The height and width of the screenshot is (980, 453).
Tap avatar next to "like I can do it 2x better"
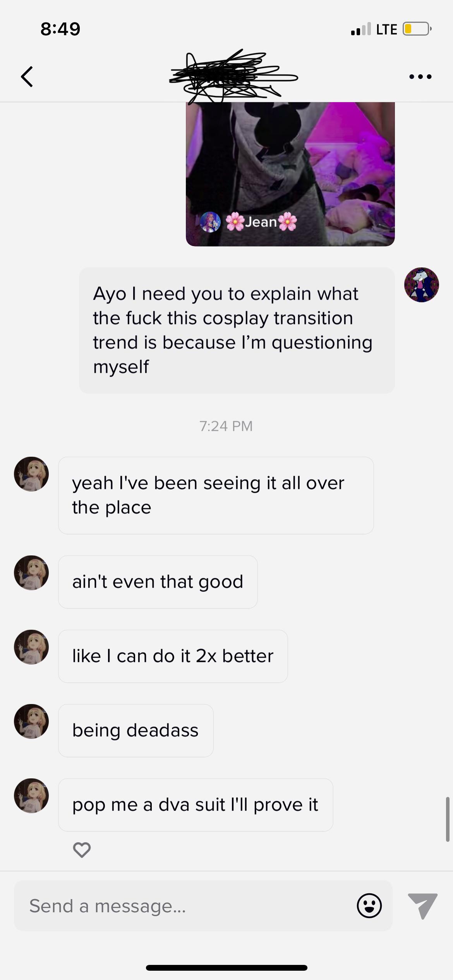(31, 647)
